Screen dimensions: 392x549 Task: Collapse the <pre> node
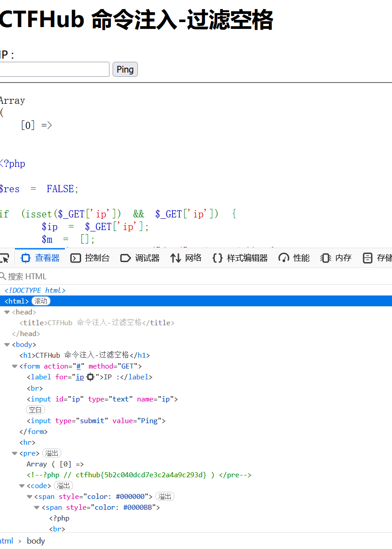tap(14, 453)
